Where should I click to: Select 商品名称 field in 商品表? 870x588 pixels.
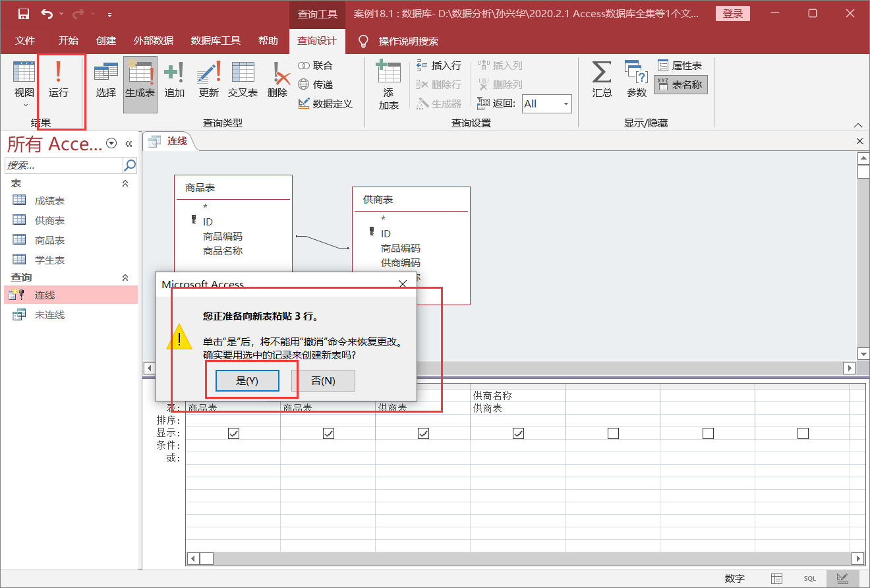click(223, 250)
